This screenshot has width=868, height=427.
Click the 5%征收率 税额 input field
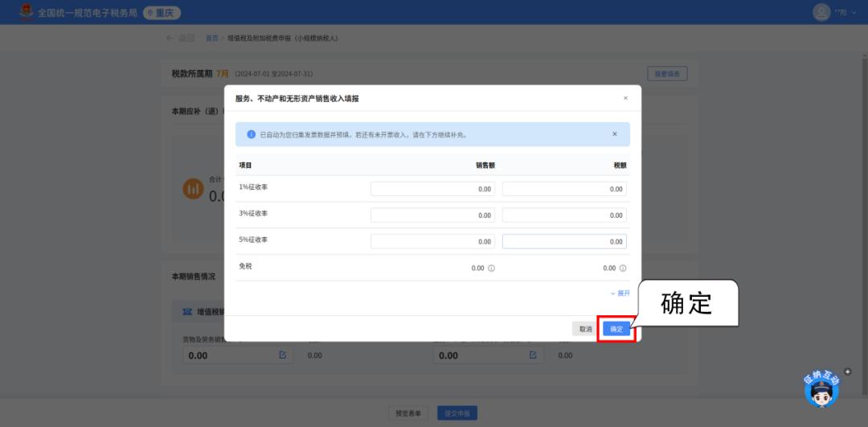pos(563,241)
